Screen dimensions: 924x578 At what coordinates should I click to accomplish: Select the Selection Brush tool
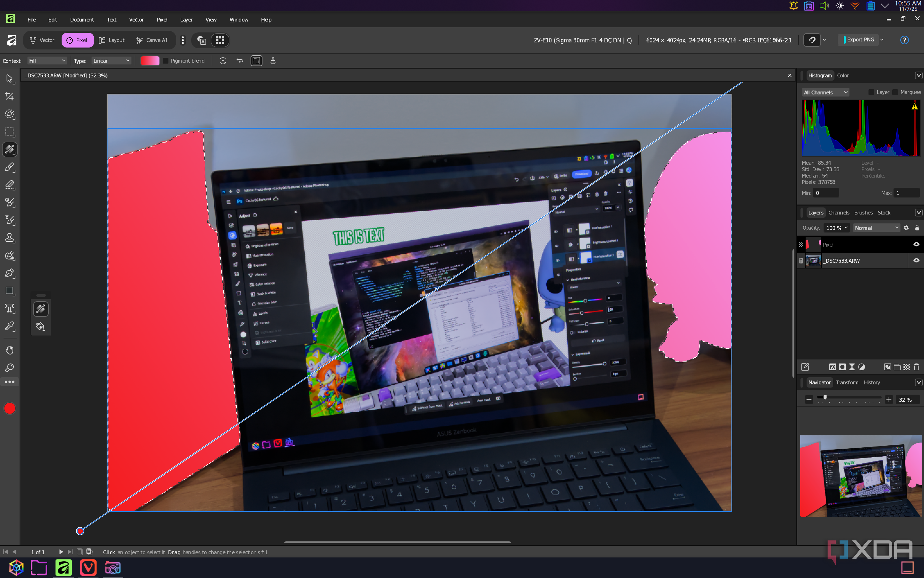(x=10, y=114)
